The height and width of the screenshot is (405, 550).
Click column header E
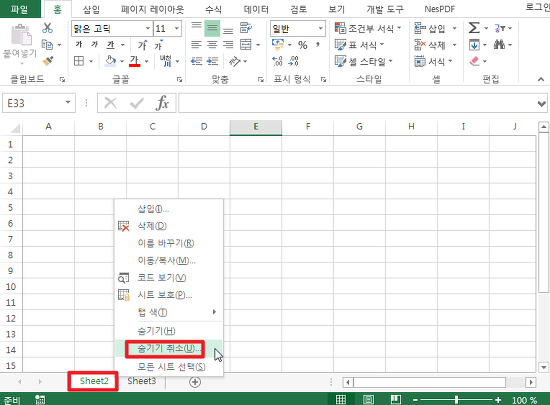tap(256, 127)
